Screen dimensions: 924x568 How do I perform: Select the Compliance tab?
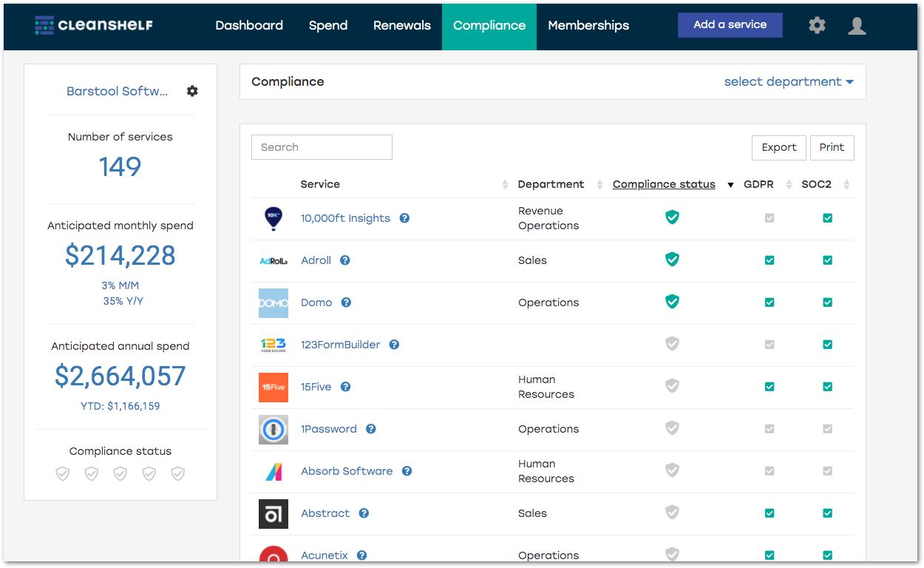tap(489, 25)
